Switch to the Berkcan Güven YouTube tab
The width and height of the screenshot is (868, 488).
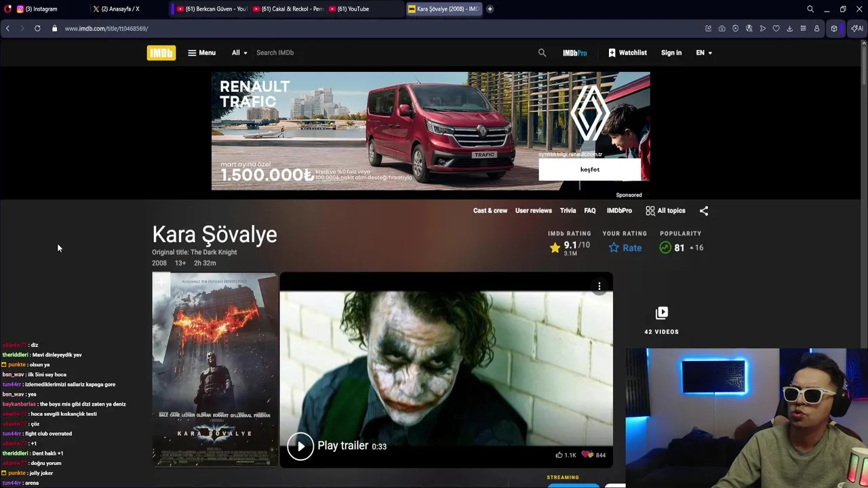(x=212, y=9)
